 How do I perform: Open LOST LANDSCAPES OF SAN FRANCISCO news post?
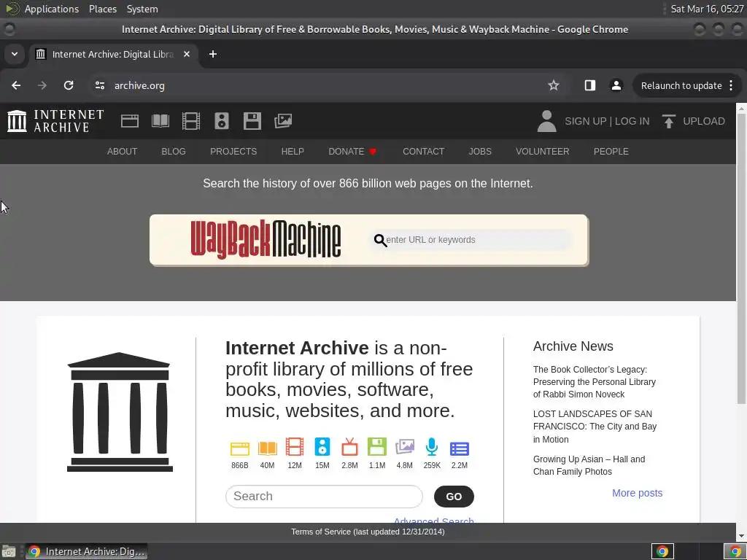coord(595,427)
